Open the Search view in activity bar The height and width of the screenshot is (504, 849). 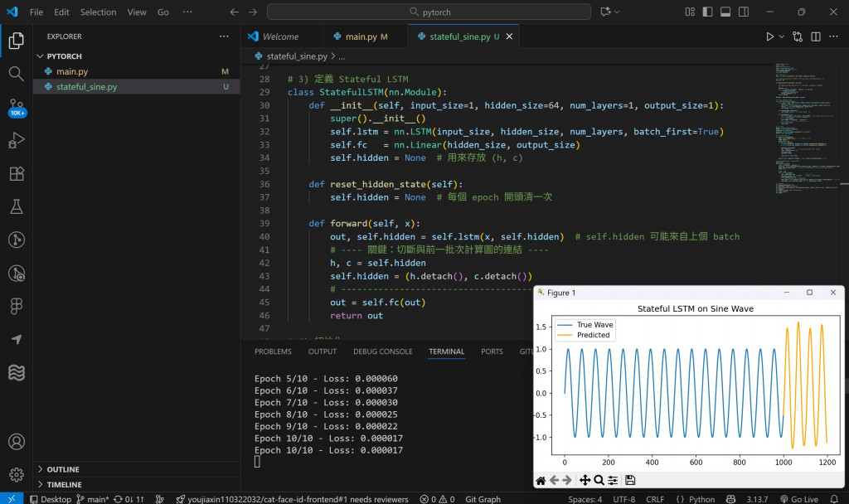click(16, 73)
